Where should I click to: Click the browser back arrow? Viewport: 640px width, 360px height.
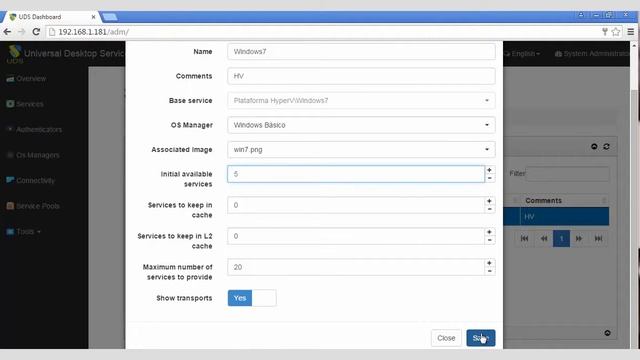pyautogui.click(x=7, y=32)
